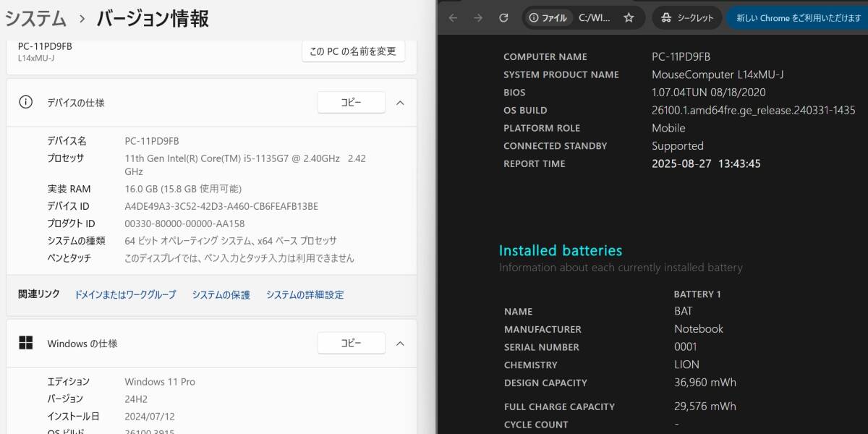Viewport: 868px width, 434px height.
Task: Expand the ファイル chip in the address bar
Action: (548, 18)
